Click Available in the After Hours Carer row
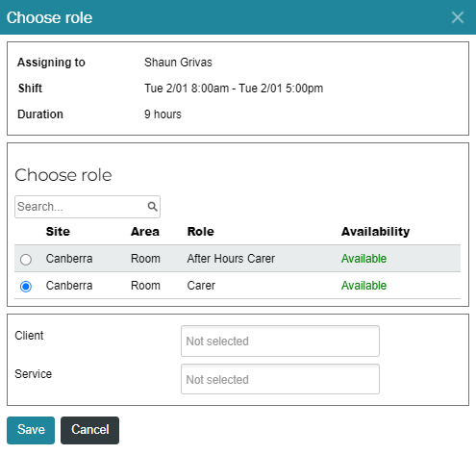Screen dimensions: 476x455 tap(363, 259)
